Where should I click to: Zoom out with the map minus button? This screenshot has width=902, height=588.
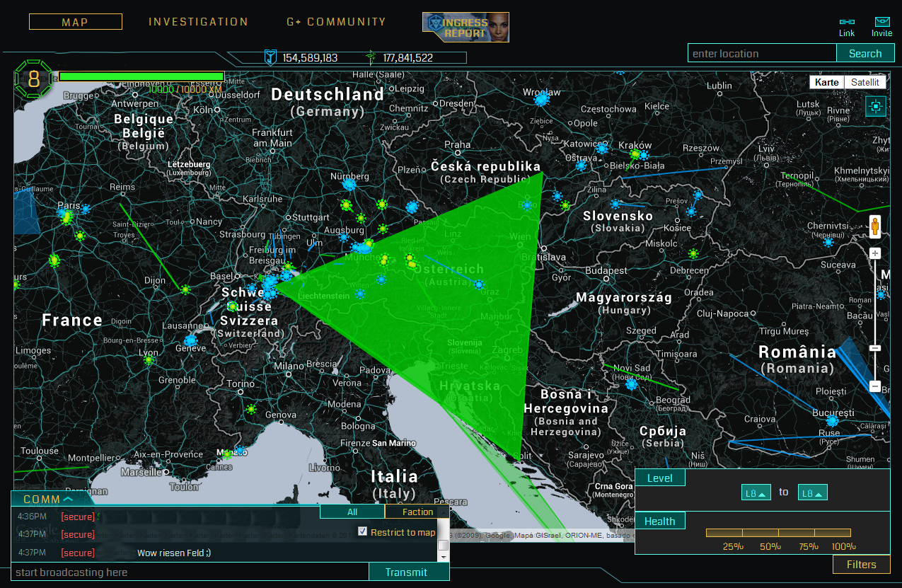click(x=875, y=386)
